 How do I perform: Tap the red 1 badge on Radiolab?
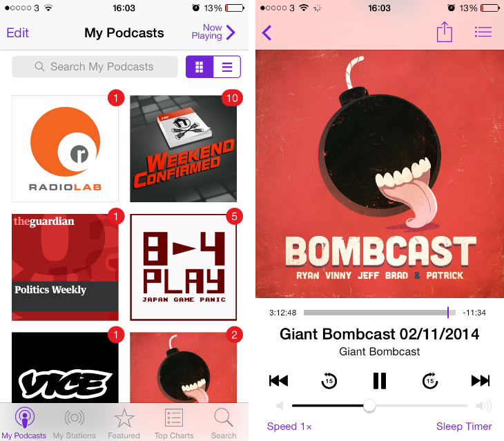click(116, 97)
